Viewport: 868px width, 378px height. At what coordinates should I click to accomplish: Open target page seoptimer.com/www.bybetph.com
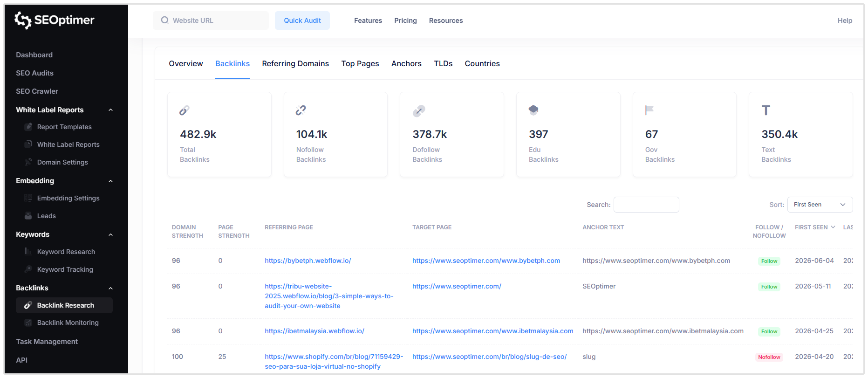point(486,261)
